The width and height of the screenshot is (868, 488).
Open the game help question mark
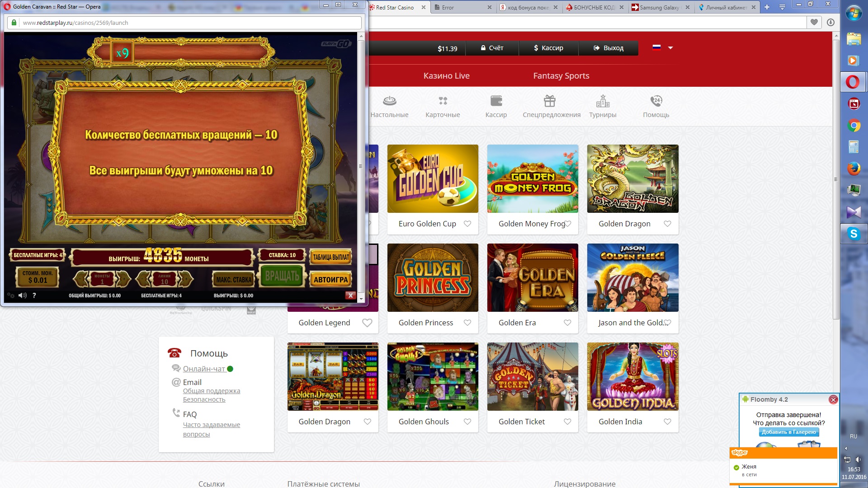click(34, 296)
